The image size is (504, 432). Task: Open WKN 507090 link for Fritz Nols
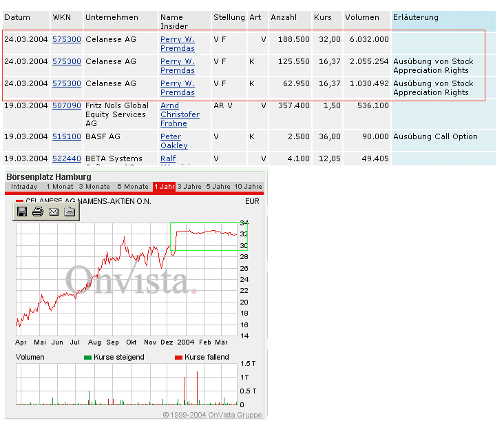coord(67,105)
